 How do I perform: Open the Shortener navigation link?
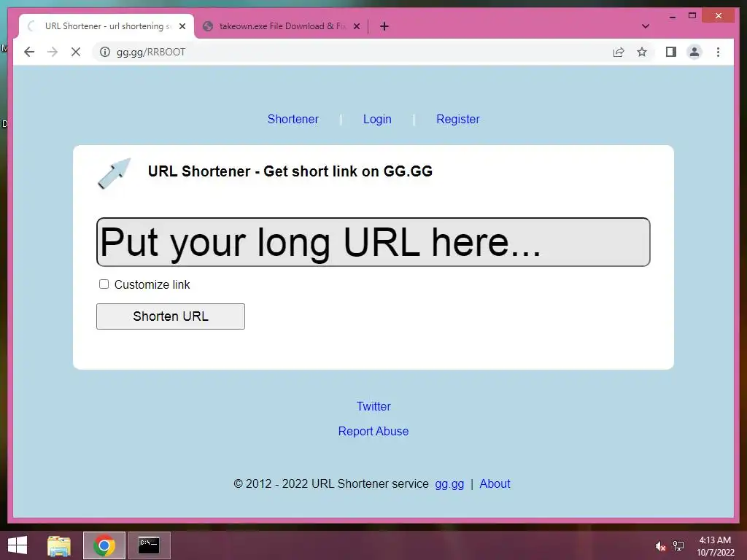pyautogui.click(x=293, y=119)
